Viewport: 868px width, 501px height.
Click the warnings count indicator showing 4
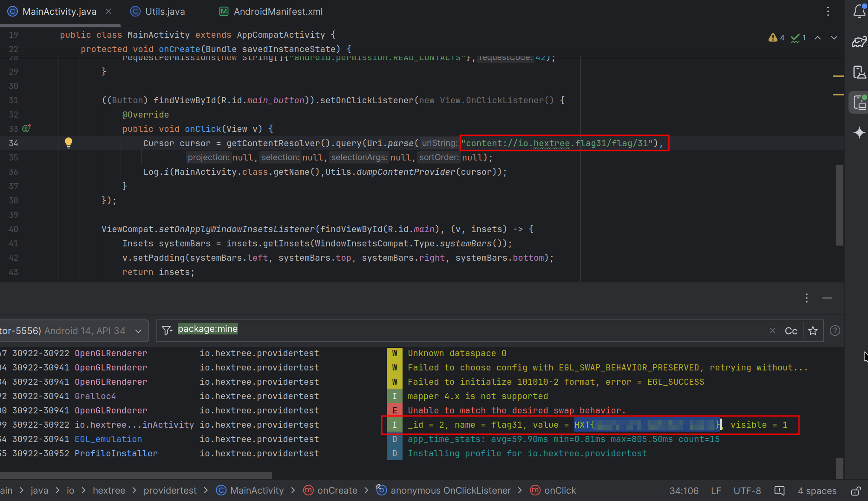776,38
